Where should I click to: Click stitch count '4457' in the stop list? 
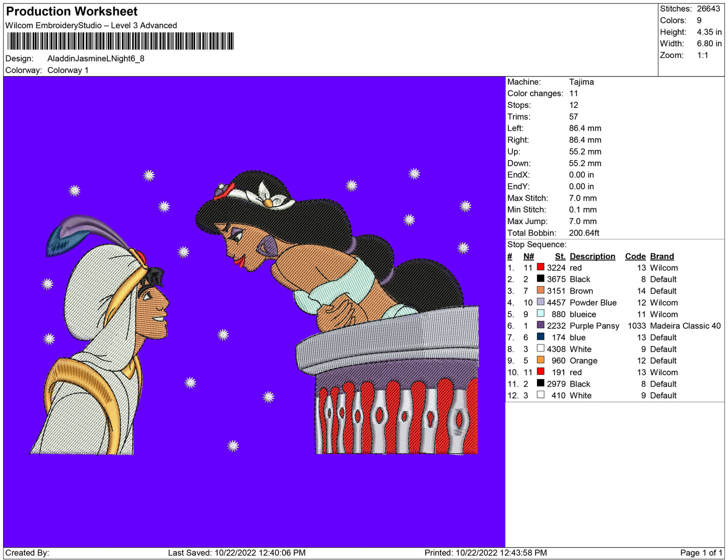[556, 302]
